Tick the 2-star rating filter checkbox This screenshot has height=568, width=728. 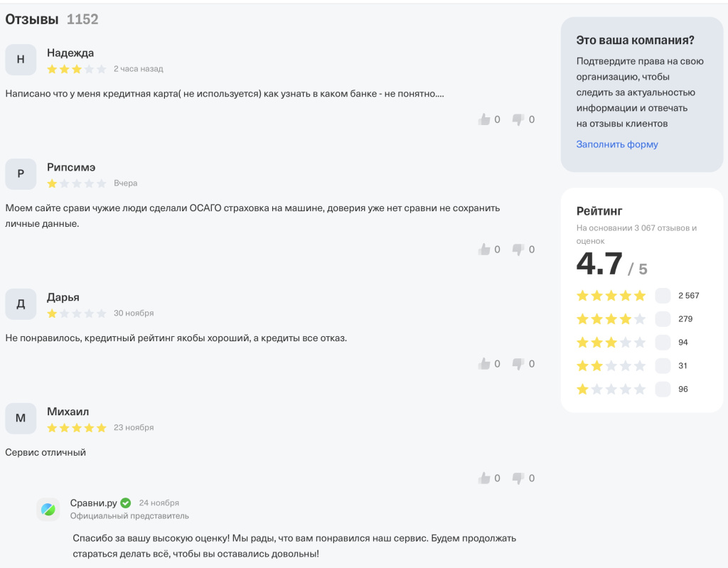click(x=663, y=366)
